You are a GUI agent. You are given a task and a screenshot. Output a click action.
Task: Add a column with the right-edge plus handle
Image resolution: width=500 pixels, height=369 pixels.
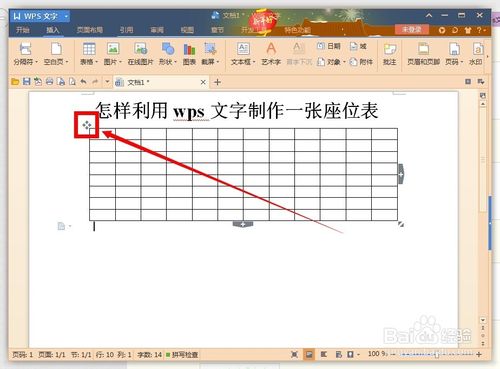tap(401, 174)
